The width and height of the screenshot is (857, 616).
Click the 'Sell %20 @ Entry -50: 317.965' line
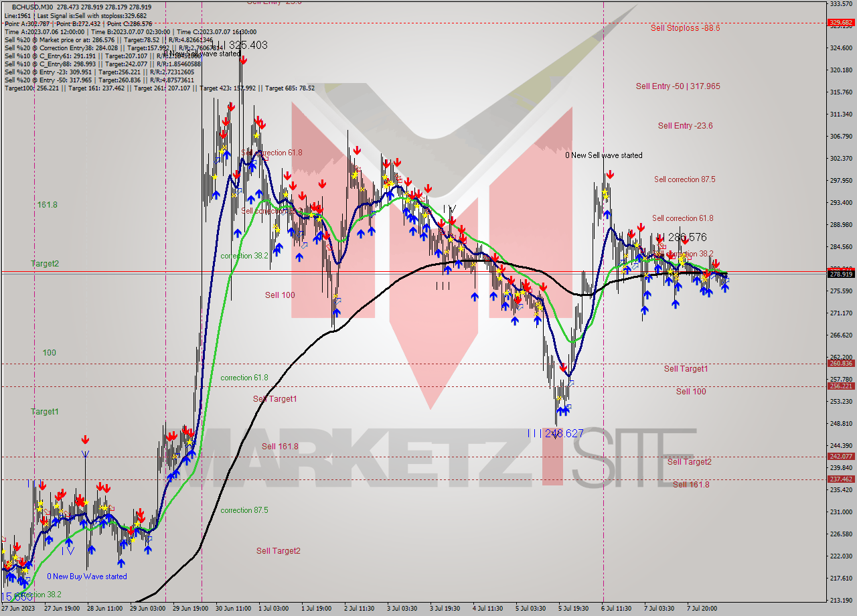click(x=99, y=80)
